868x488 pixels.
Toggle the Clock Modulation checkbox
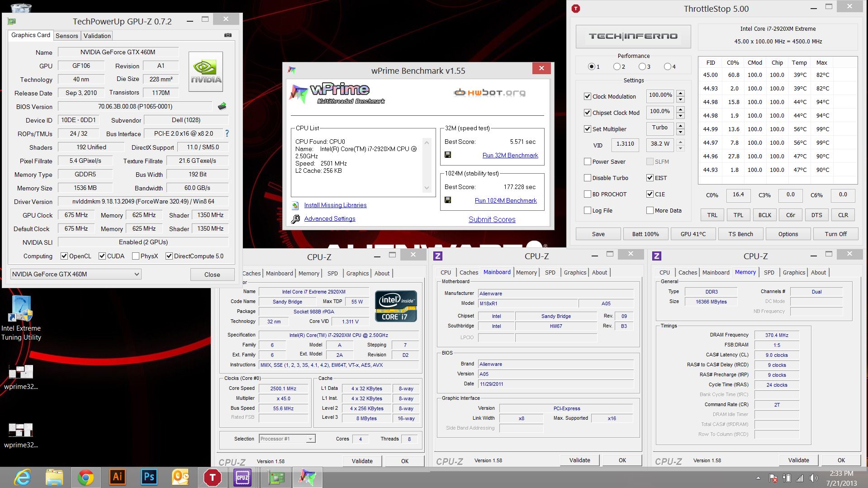tap(588, 96)
